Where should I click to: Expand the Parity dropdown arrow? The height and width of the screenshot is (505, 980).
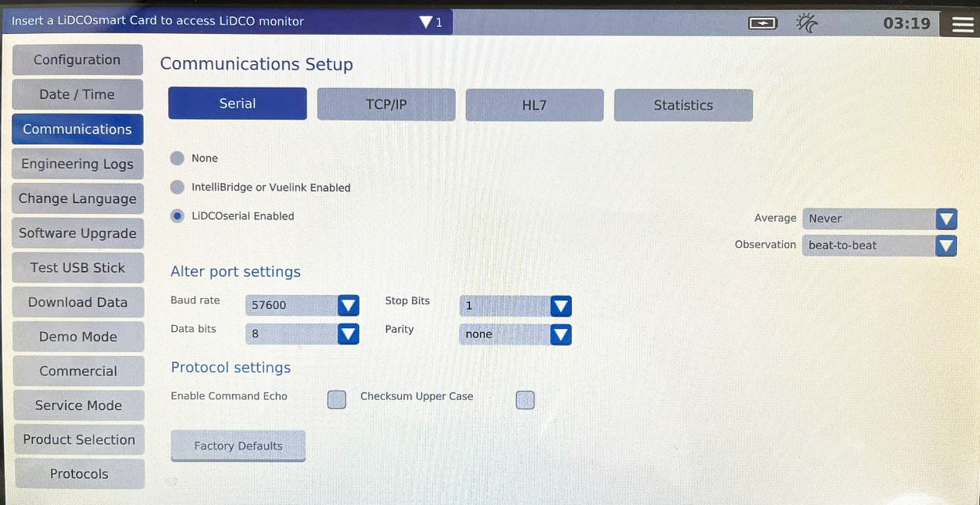click(560, 334)
